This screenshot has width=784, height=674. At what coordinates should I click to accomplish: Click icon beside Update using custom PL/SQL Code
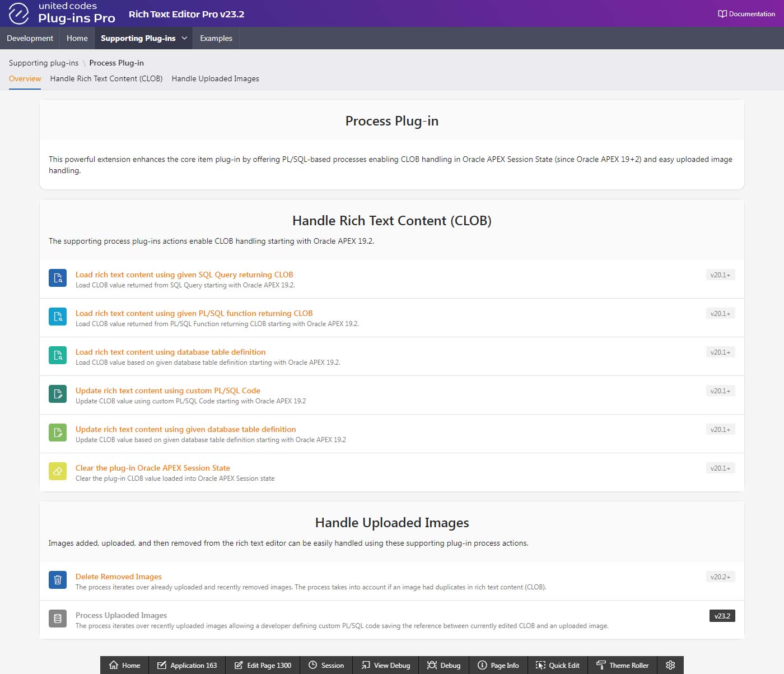[58, 394]
